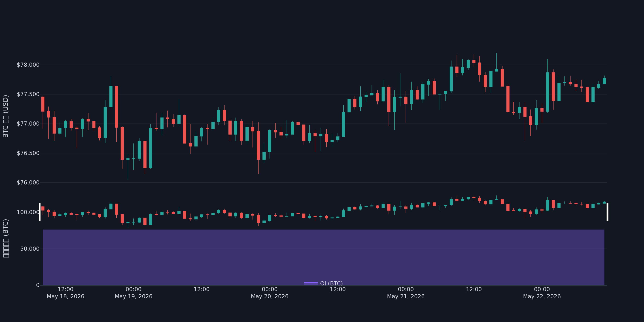Screen dimensions: 644x322
Task: Grab the right range slider handle
Action: coord(607,212)
